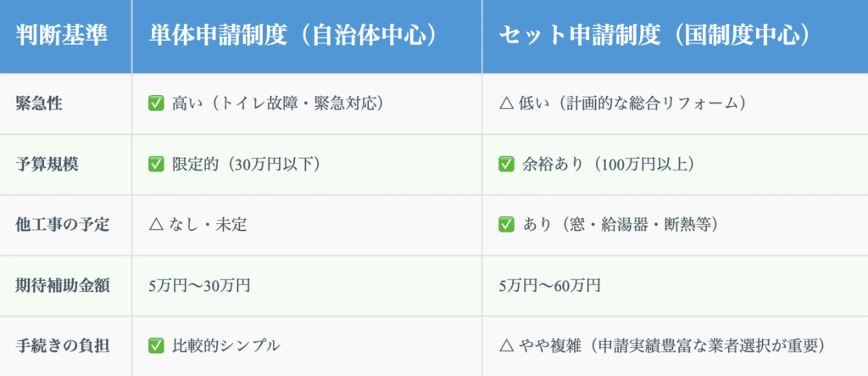The height and width of the screenshot is (376, 868).
Task: Click the 5万円〜60万円 cell
Action: click(550, 285)
